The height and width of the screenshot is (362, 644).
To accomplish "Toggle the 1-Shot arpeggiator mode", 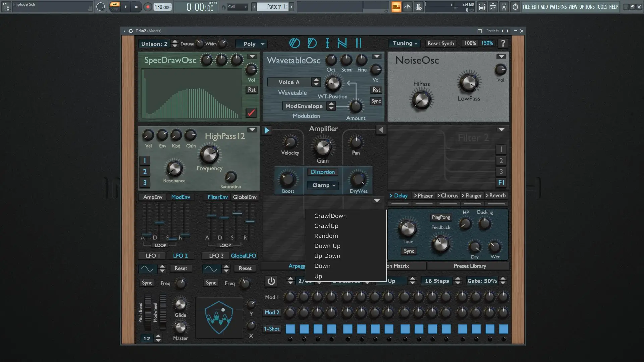I will [x=271, y=329].
